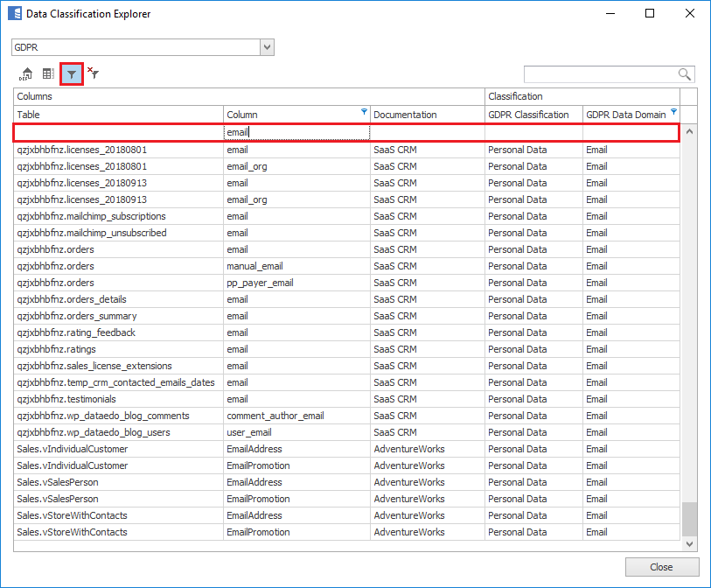Screen dimensions: 711x588
Task: Open the GDPR classification dropdown
Action: [x=268, y=47]
